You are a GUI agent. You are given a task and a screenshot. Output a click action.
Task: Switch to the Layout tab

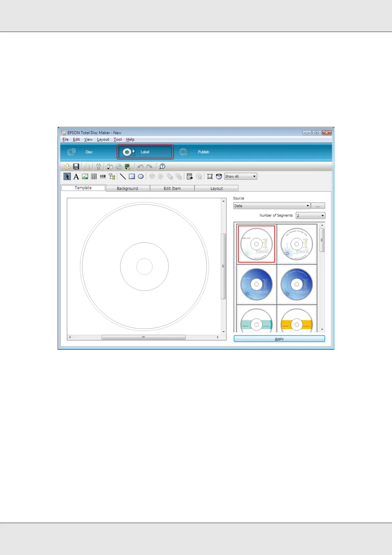pyautogui.click(x=217, y=188)
